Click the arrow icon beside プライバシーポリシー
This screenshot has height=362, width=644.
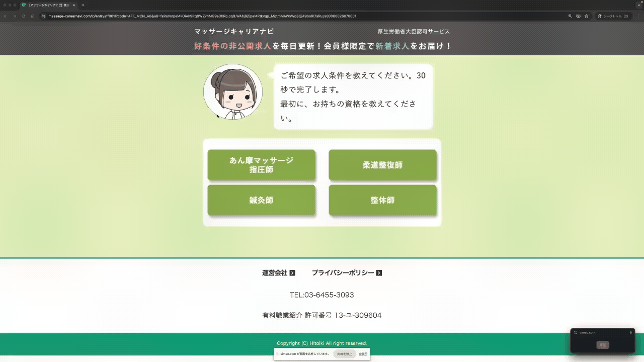[379, 273]
